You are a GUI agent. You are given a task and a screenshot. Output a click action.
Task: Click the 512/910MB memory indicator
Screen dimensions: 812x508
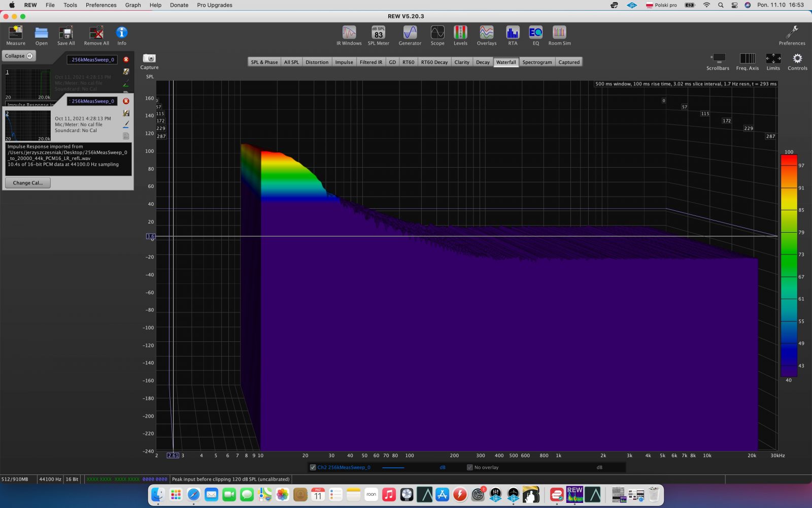point(15,479)
